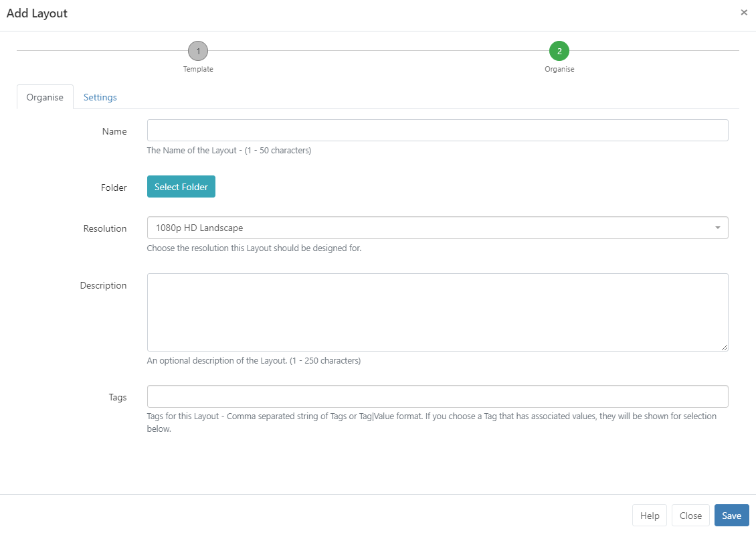Click the Resolution field label
756x533 pixels.
[x=105, y=228]
